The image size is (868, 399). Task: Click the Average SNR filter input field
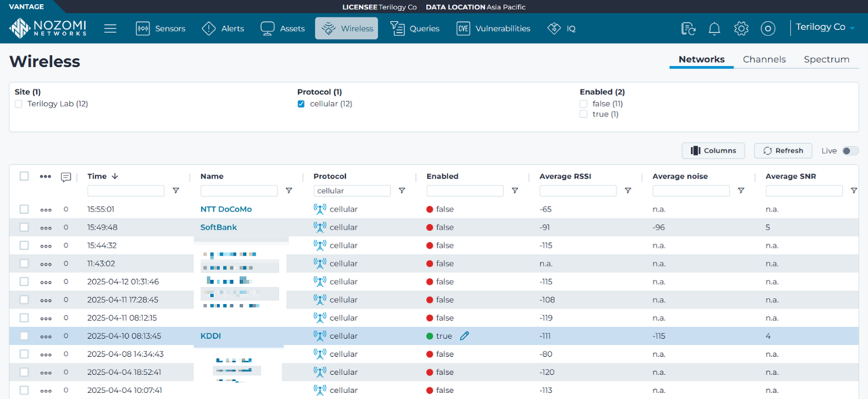[804, 191]
